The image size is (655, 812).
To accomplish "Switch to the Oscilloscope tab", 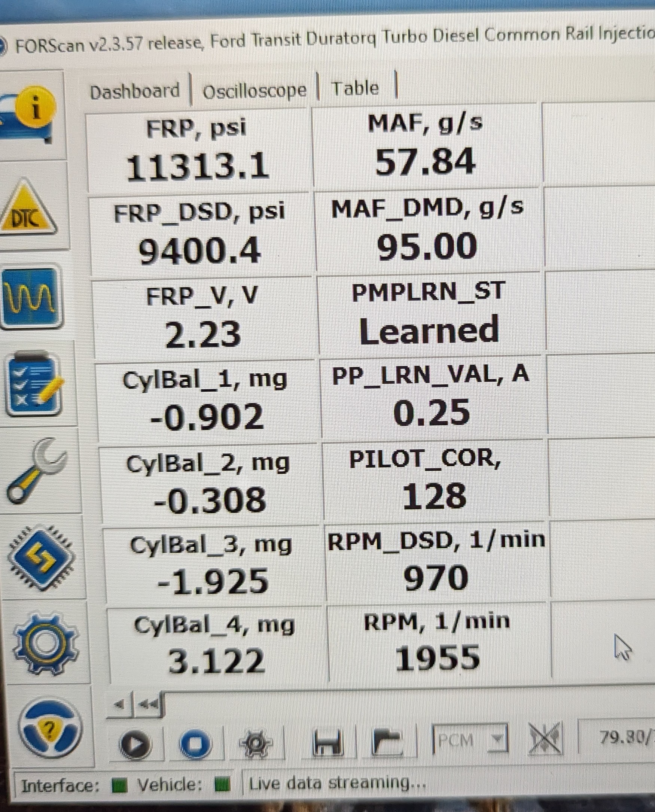I will click(x=255, y=91).
